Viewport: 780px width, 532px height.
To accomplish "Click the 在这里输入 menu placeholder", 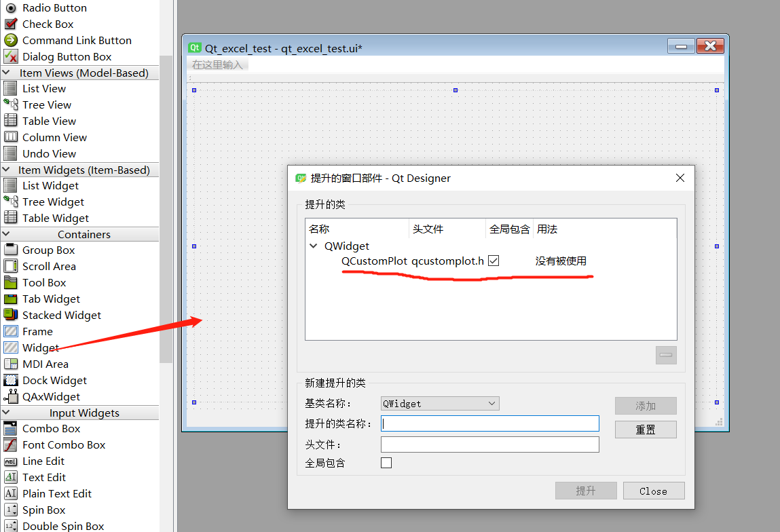I will 217,64.
